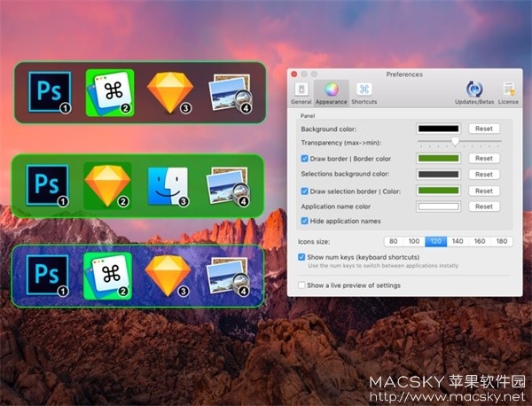The width and height of the screenshot is (532, 406).
Task: Select Sketch diamond icon in middle green panel
Action: 107,185
